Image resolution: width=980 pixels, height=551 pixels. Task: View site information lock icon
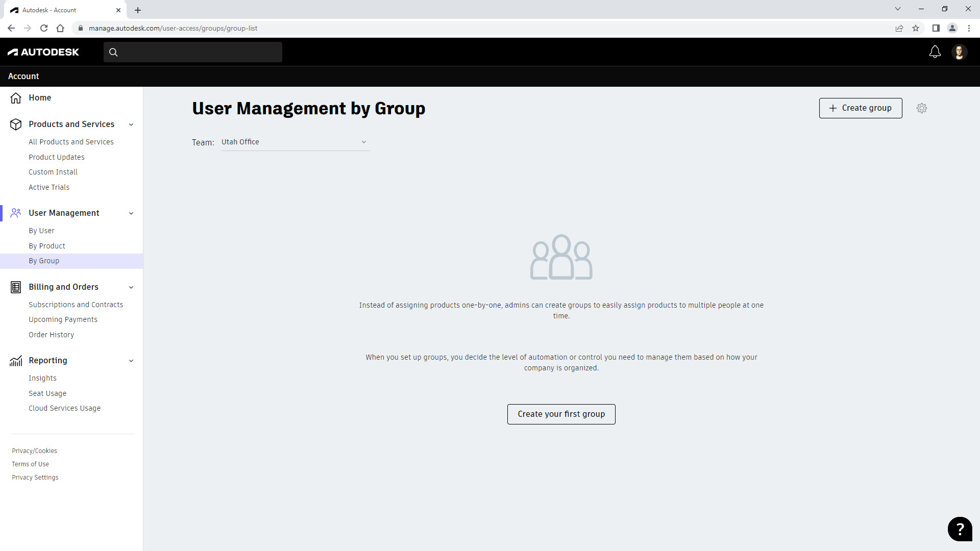coord(80,28)
